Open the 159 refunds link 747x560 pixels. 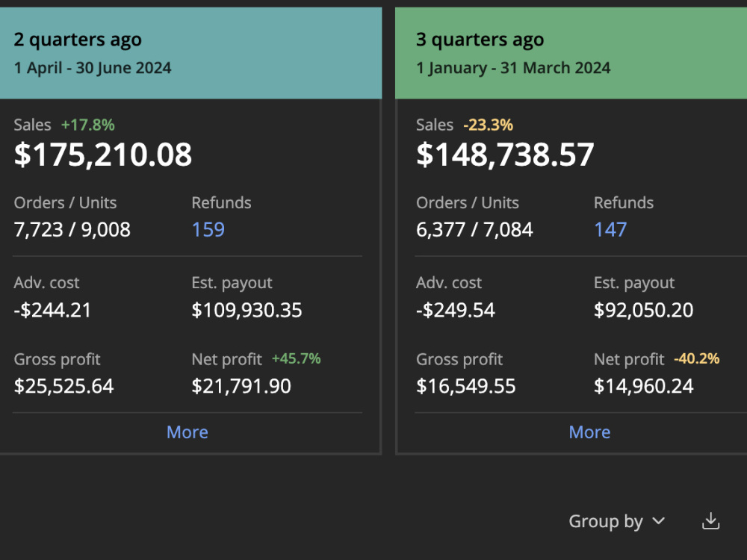point(208,229)
